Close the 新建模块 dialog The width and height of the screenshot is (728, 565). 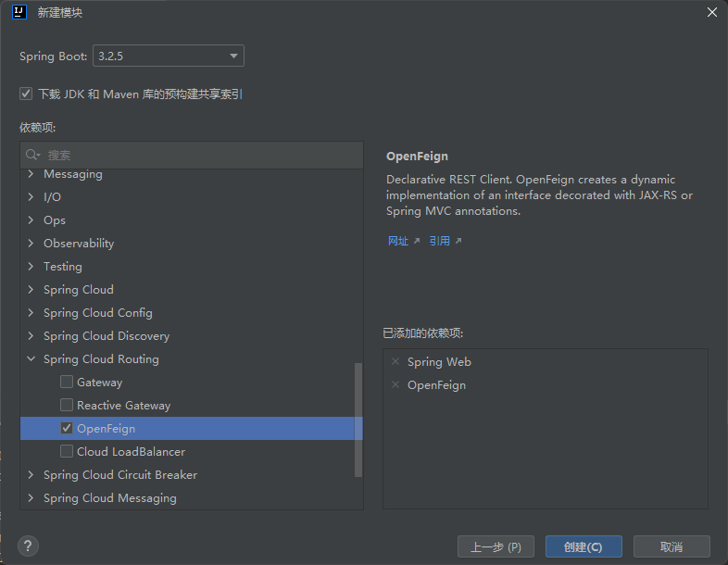pyautogui.click(x=712, y=13)
